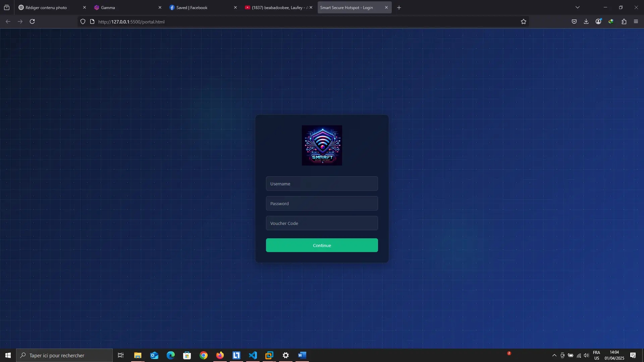Open the blue L app in taskbar
This screenshot has width=644, height=362.
pyautogui.click(x=236, y=355)
